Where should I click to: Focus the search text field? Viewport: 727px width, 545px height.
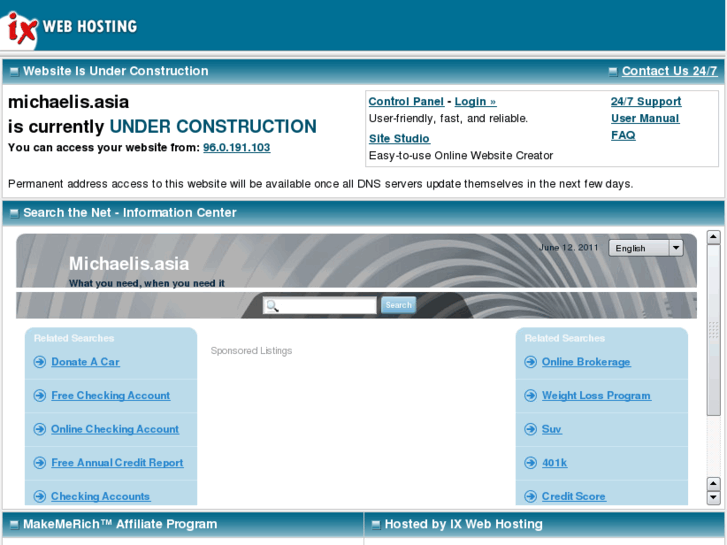pyautogui.click(x=319, y=306)
